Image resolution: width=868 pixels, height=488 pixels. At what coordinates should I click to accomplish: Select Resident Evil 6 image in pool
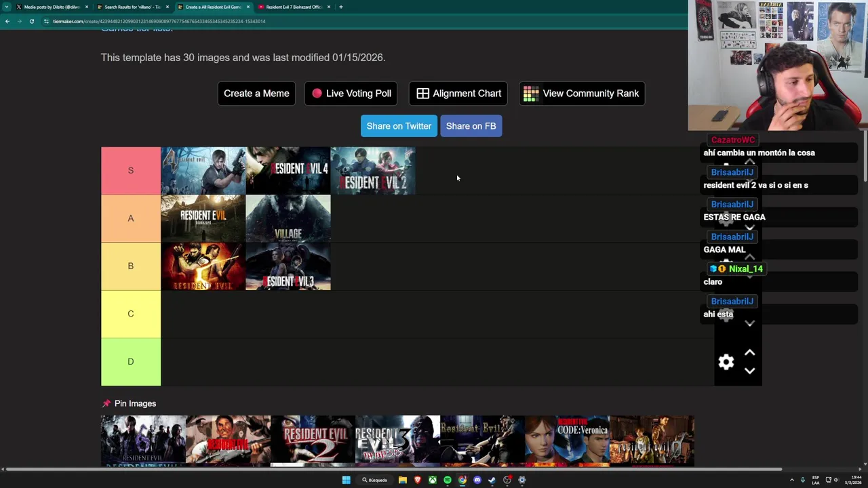143,441
